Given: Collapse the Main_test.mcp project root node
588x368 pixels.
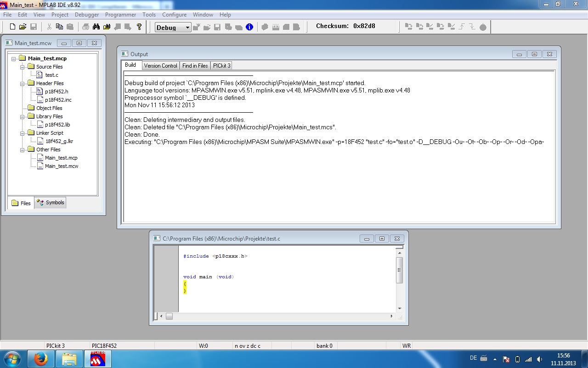Looking at the screenshot, I should [x=14, y=59].
